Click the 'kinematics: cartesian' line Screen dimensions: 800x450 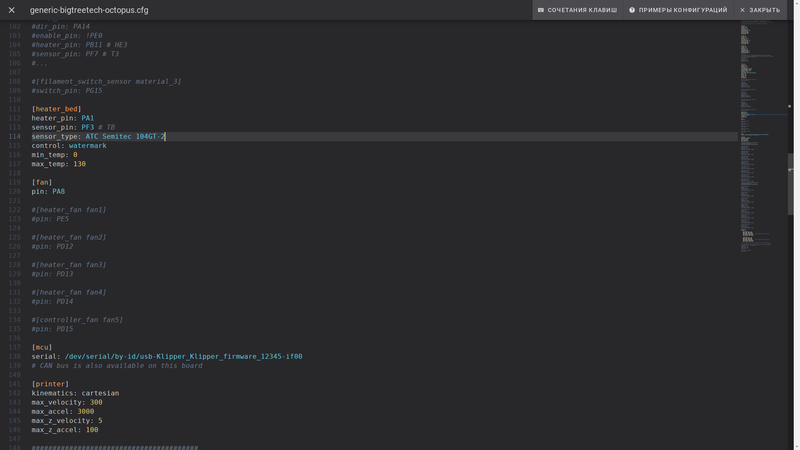pyautogui.click(x=75, y=393)
